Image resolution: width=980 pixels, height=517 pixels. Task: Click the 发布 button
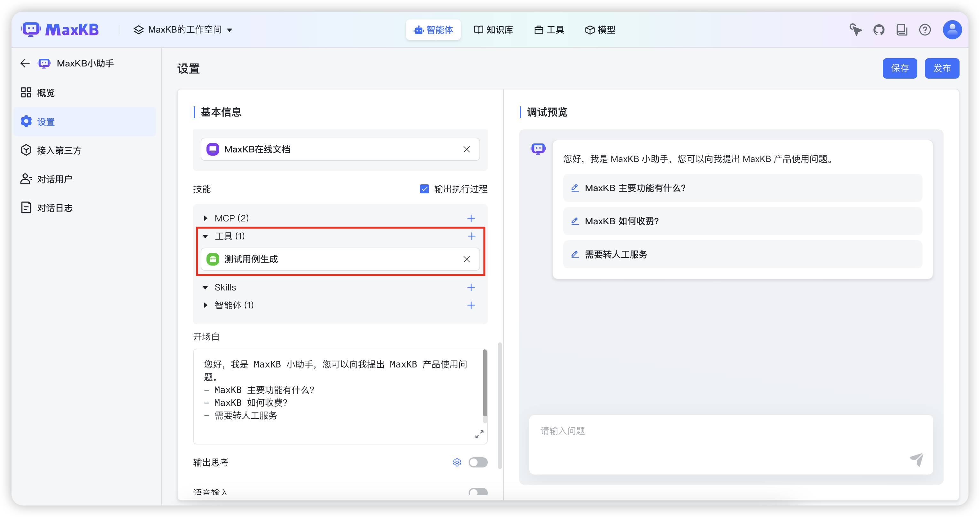pyautogui.click(x=942, y=68)
